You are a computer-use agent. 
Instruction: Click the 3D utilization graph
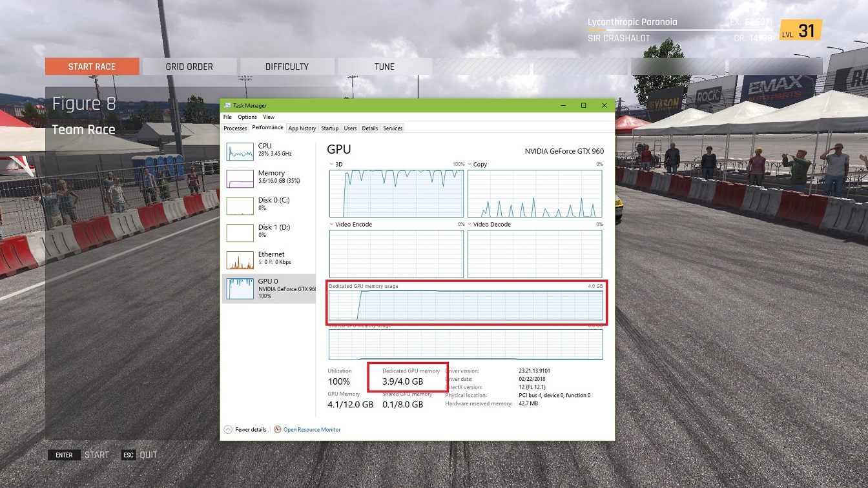pos(397,194)
